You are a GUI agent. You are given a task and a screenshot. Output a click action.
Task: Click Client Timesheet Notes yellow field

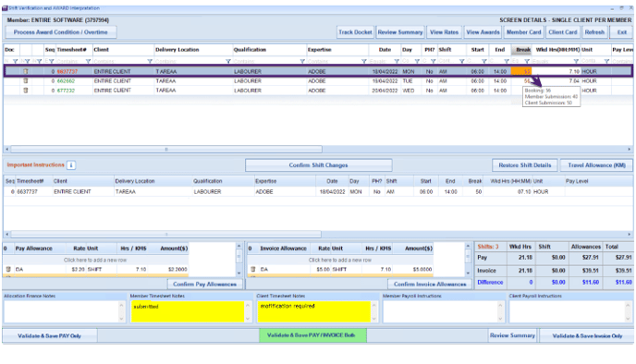click(x=314, y=311)
